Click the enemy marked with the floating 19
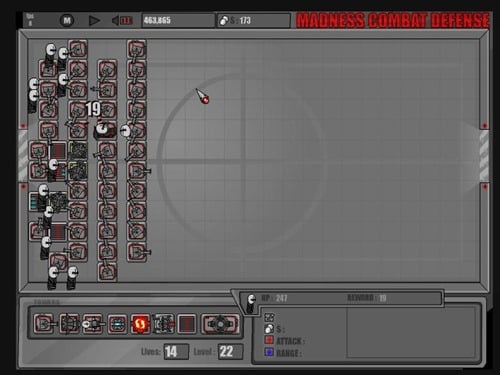The height and width of the screenshot is (375, 500). 103,130
